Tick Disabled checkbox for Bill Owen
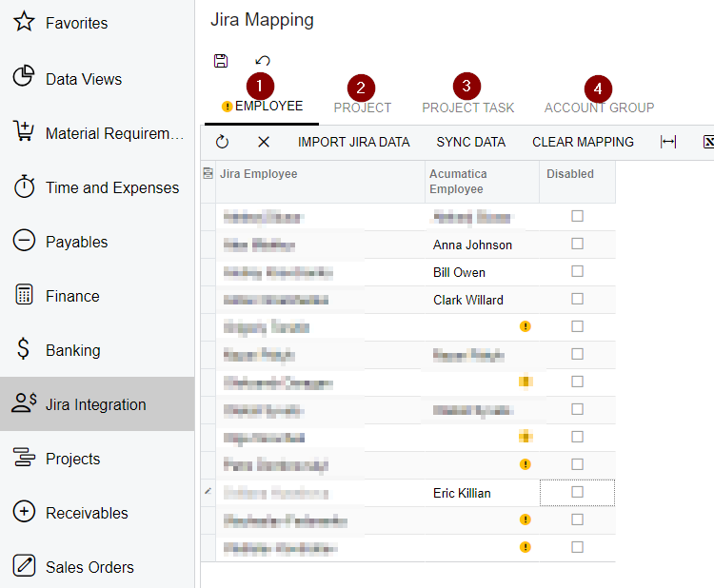This screenshot has height=588, width=714. 578,271
